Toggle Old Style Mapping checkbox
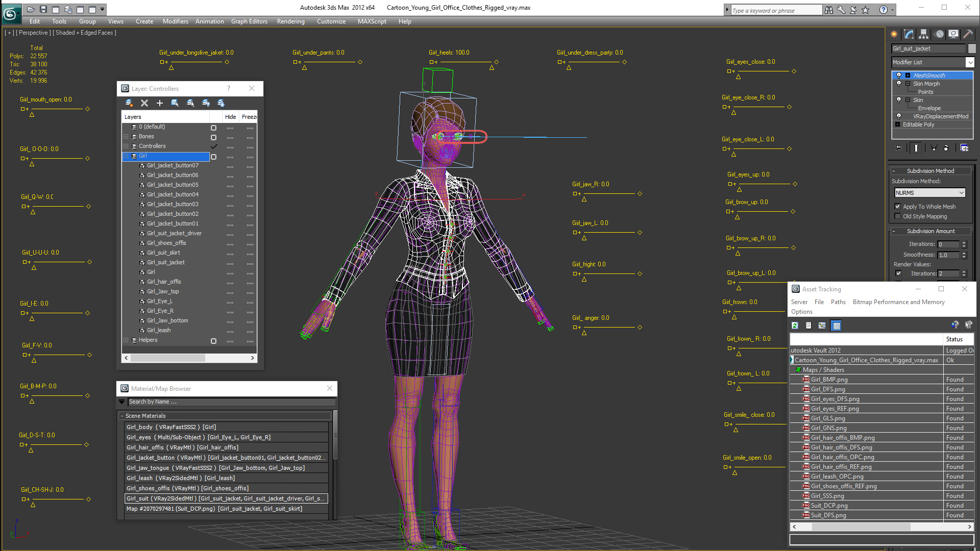The height and width of the screenshot is (551, 980). coord(898,216)
